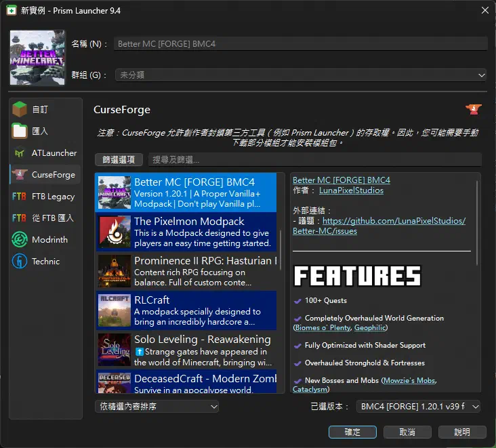Select the Technic blue logo icon
This screenshot has width=496, height=448.
(20, 262)
